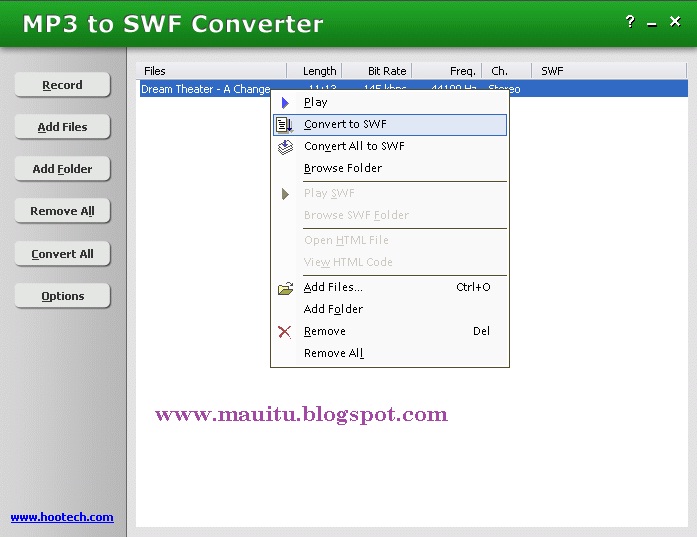Click the Convert All sidebar button
Image resolution: width=697 pixels, height=537 pixels.
click(x=62, y=253)
